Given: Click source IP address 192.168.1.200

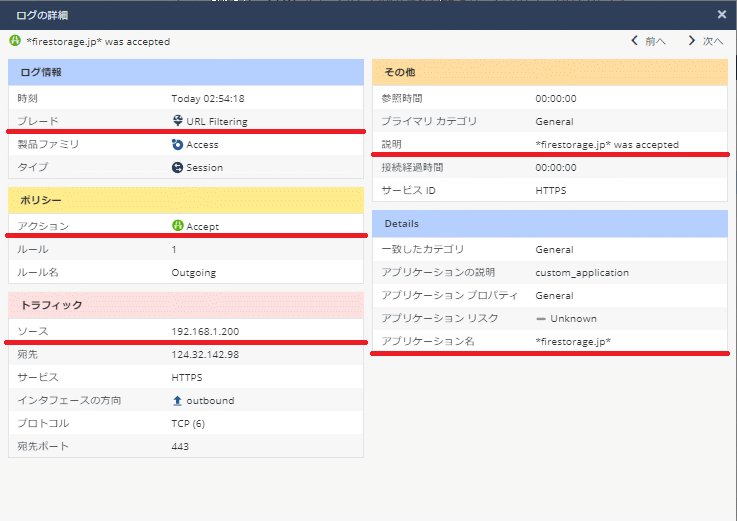Looking at the screenshot, I should pyautogui.click(x=205, y=331).
